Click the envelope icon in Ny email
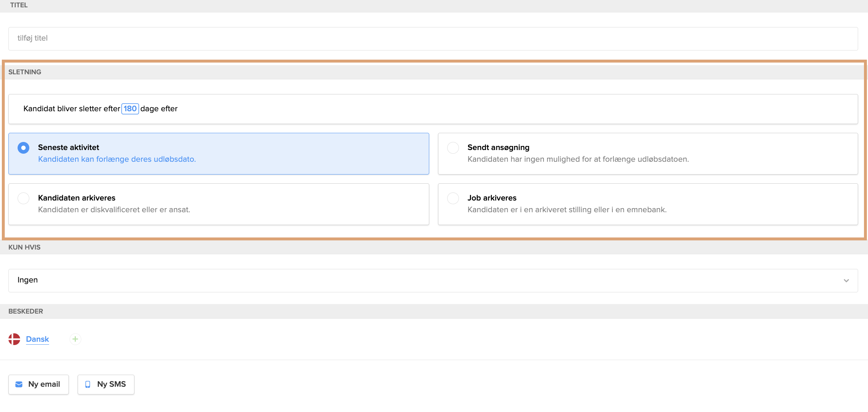Image resolution: width=868 pixels, height=412 pixels. [19, 384]
